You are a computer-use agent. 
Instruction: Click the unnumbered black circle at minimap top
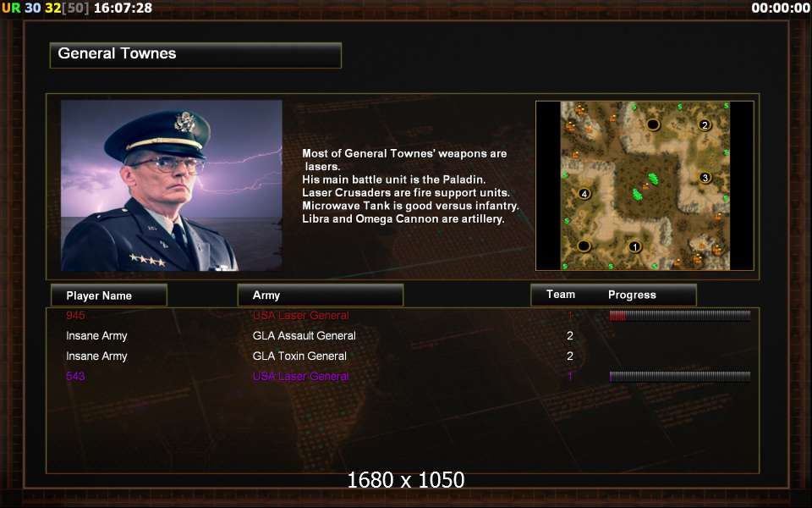(653, 124)
